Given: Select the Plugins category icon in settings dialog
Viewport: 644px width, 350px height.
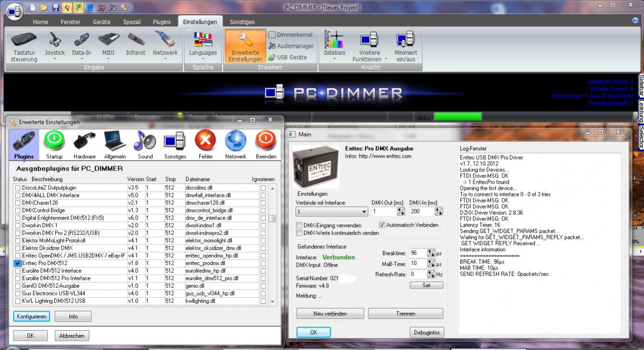Looking at the screenshot, I should point(24,145).
